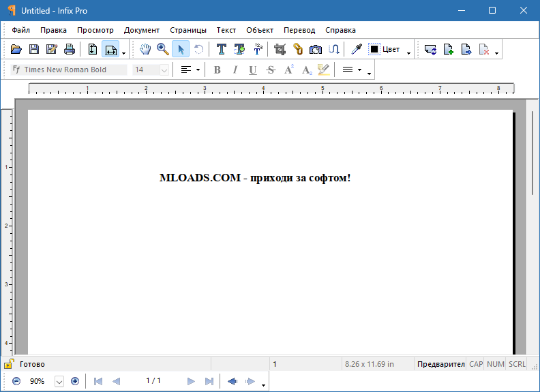540x392 pixels.
Task: Open the Справка menu
Action: 340,30
